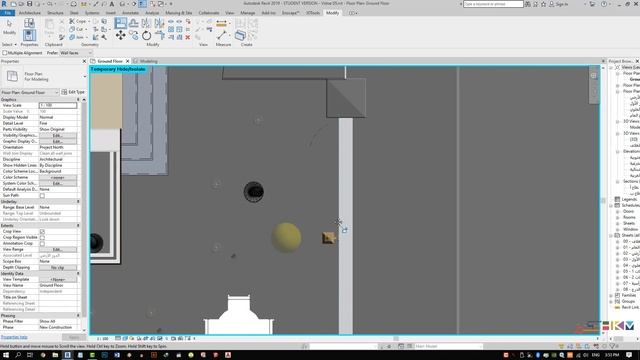Click the Revit taskbar icon

point(68,355)
